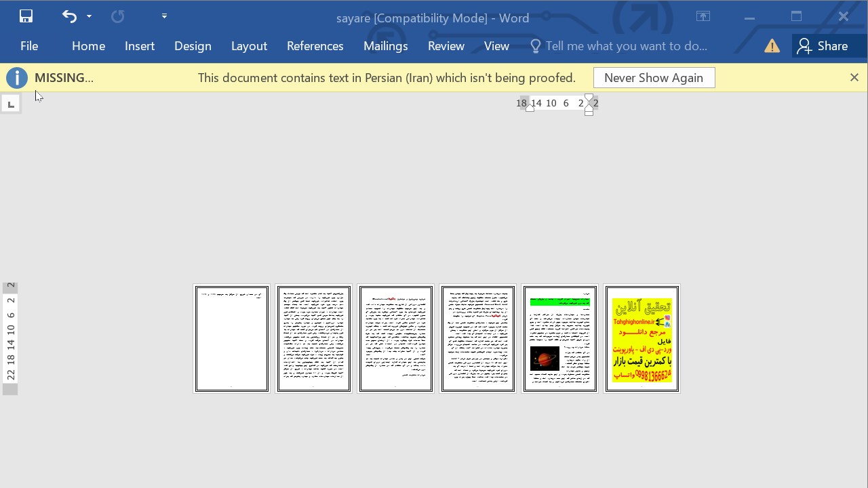The width and height of the screenshot is (868, 488).
Task: Open Customize Quick Access Toolbar dropdown
Action: pos(164,16)
